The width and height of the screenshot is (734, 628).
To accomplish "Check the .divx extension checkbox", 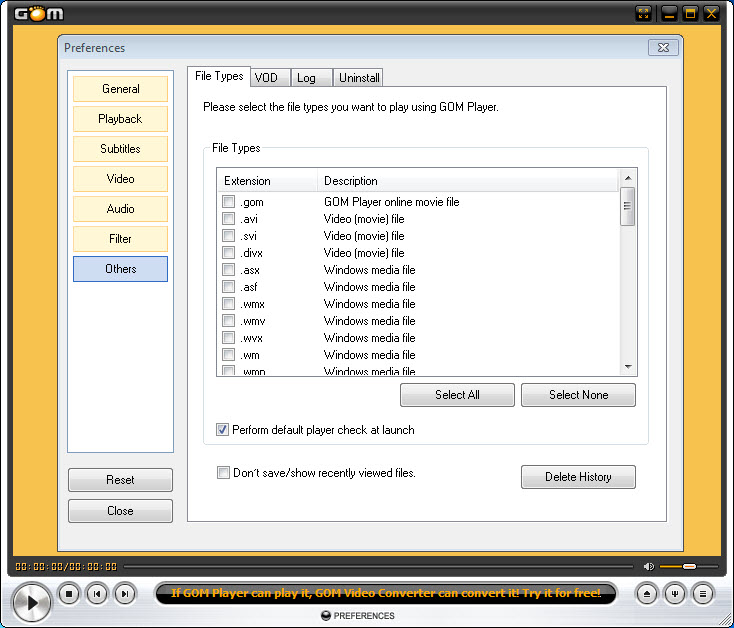I will 228,253.
